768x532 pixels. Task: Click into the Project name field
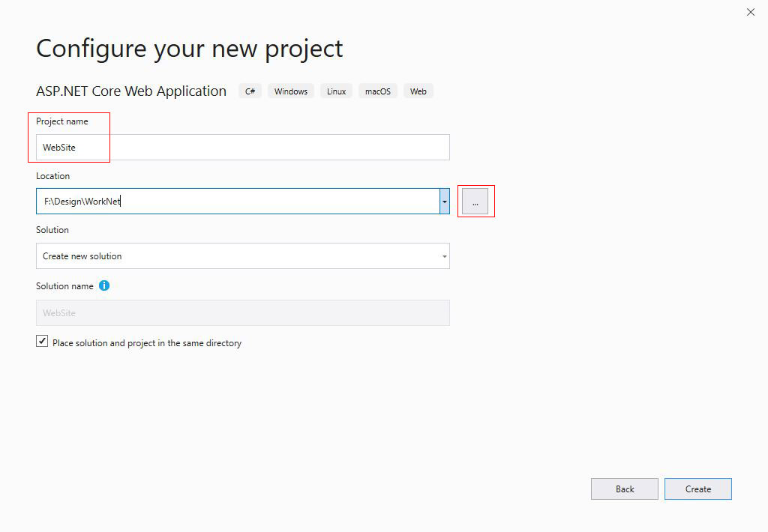(x=243, y=148)
